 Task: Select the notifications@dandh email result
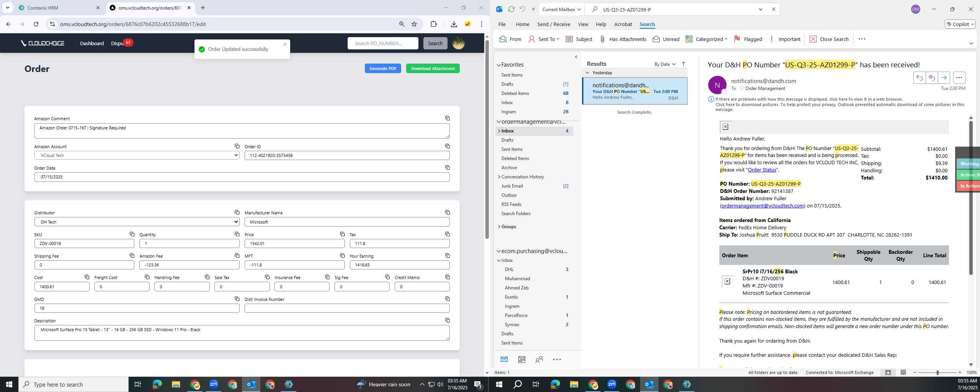coord(635,91)
